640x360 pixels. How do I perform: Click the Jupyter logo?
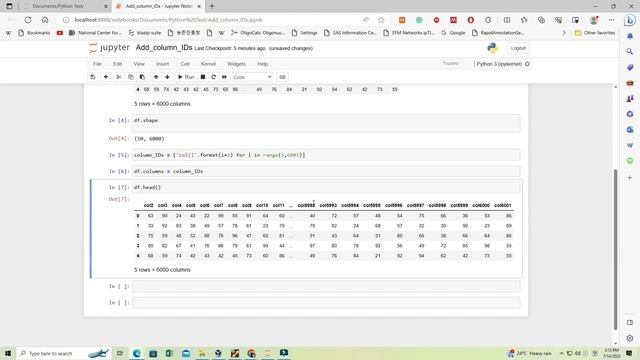(109, 48)
